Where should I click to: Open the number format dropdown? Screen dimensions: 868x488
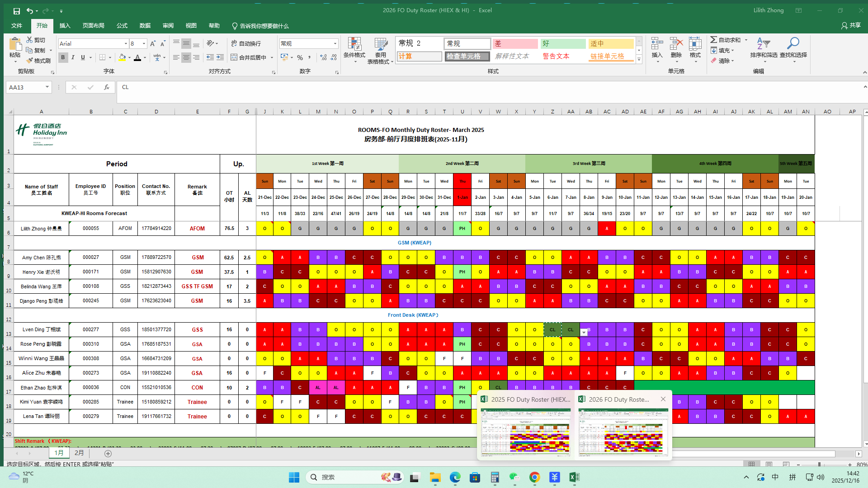coord(335,44)
